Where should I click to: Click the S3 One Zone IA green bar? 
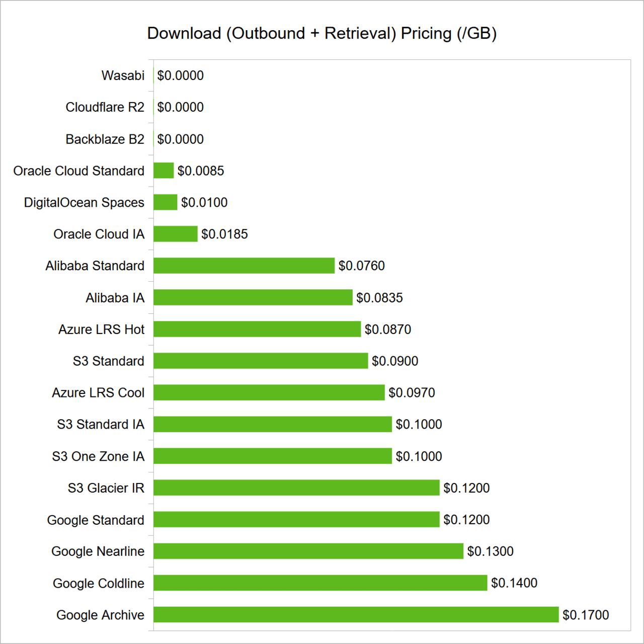273,456
